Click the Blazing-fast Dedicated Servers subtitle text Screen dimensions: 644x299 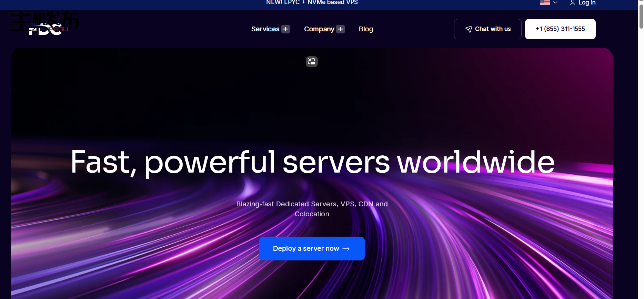[312, 209]
